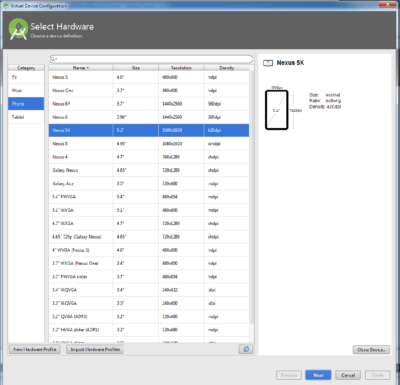Focus the device search field

151,59
